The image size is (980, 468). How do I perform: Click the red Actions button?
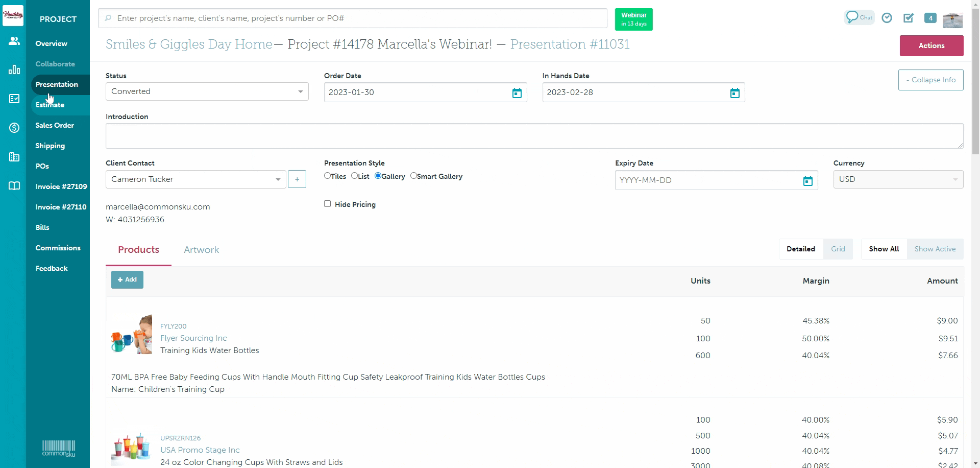[931, 45]
